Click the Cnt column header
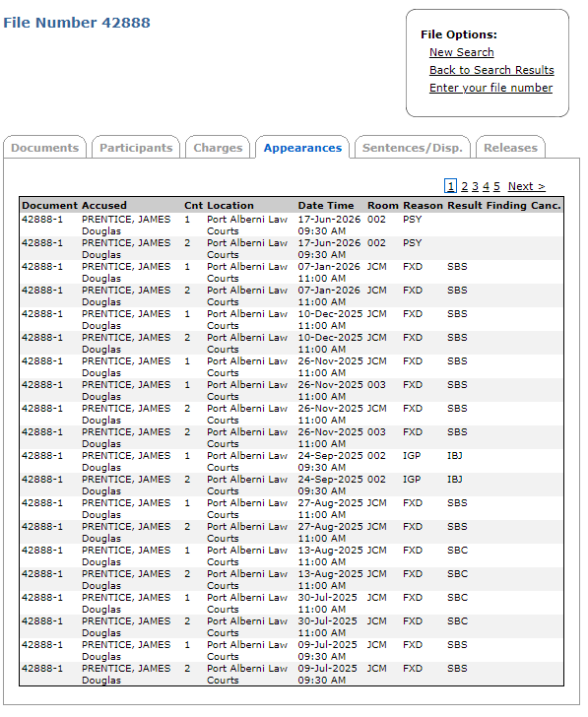Image resolution: width=588 pixels, height=717 pixels. tap(193, 205)
